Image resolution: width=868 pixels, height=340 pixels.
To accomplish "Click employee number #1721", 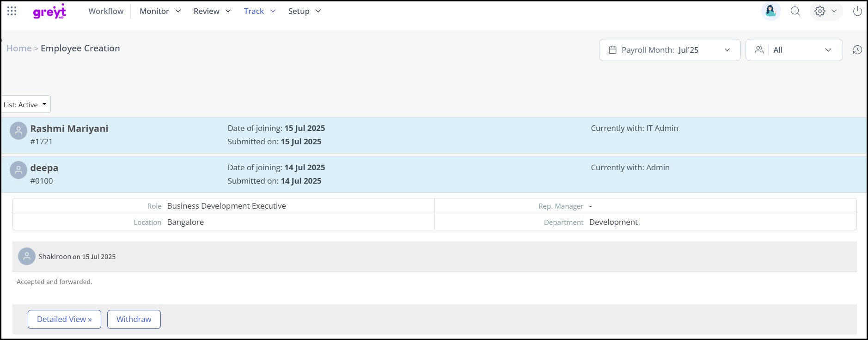I will (41, 142).
